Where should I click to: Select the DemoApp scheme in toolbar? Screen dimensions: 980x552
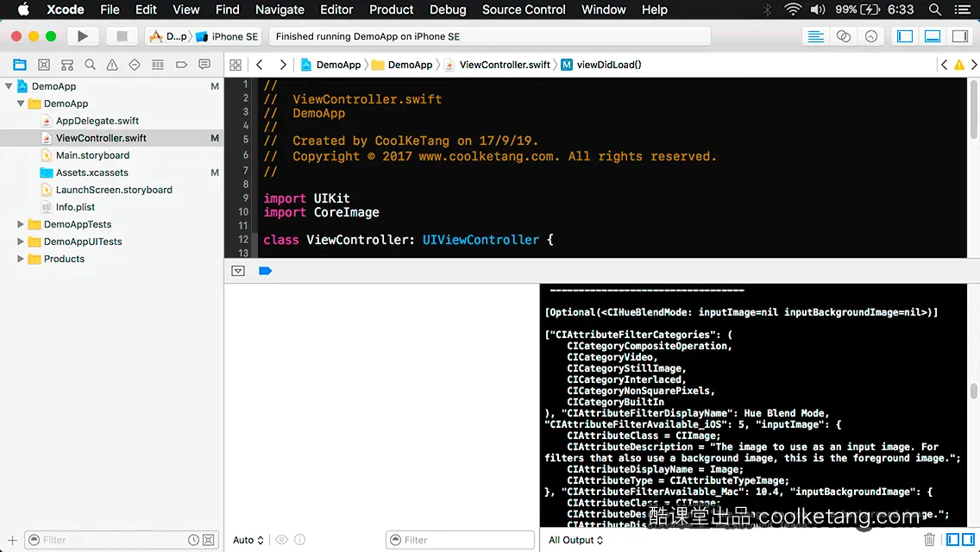[168, 36]
